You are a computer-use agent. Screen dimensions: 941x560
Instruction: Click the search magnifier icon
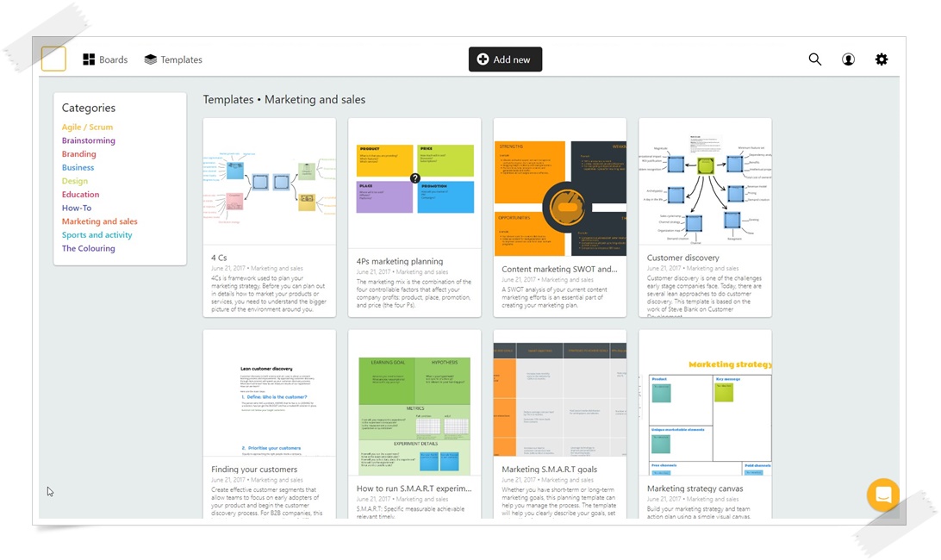pyautogui.click(x=814, y=59)
